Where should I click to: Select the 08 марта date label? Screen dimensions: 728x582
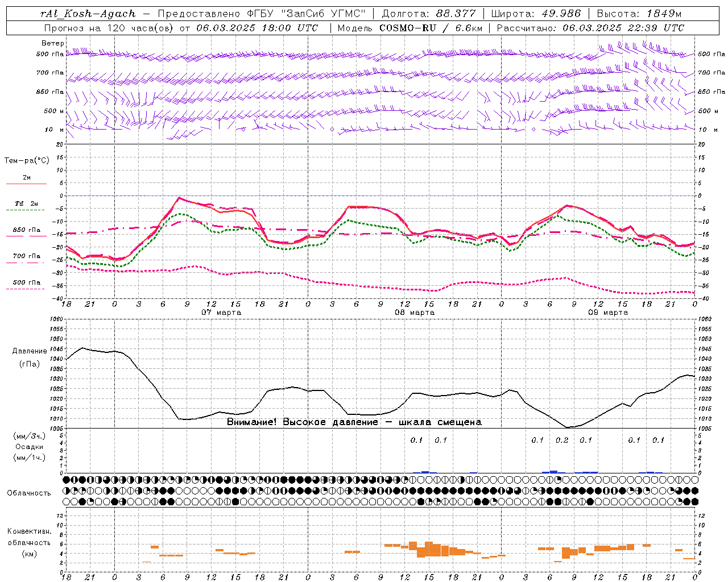[x=415, y=313]
